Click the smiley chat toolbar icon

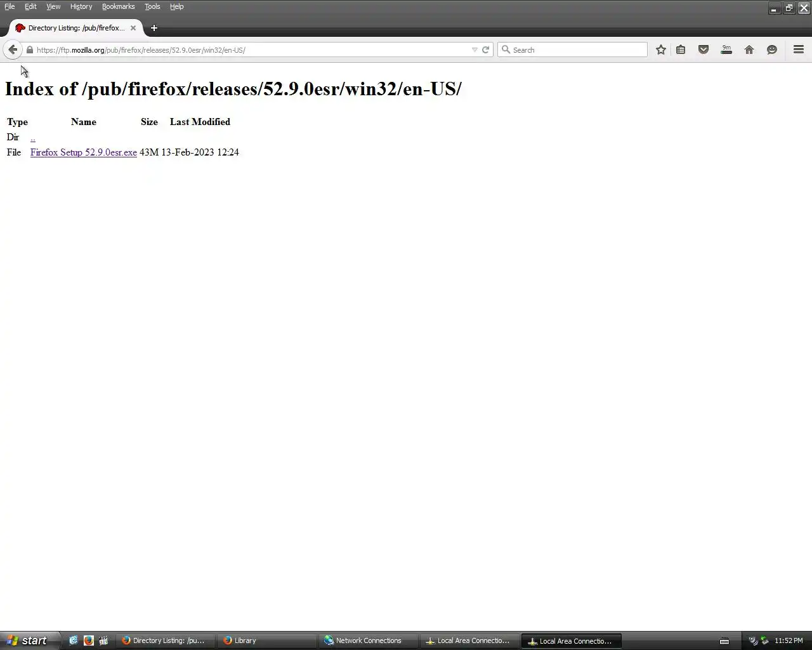(772, 50)
